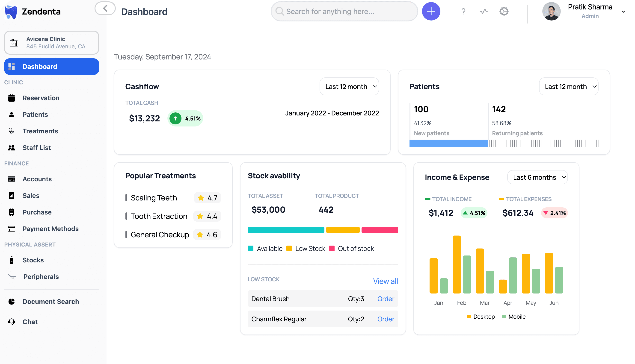The width and height of the screenshot is (635, 364).
Task: Click the Zendenta tooth logo
Action: (x=11, y=12)
